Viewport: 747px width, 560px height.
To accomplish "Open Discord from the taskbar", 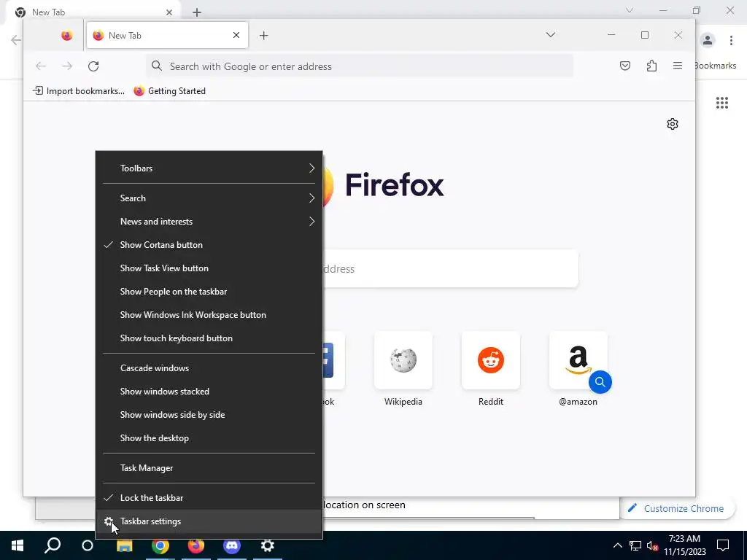I will tap(231, 545).
